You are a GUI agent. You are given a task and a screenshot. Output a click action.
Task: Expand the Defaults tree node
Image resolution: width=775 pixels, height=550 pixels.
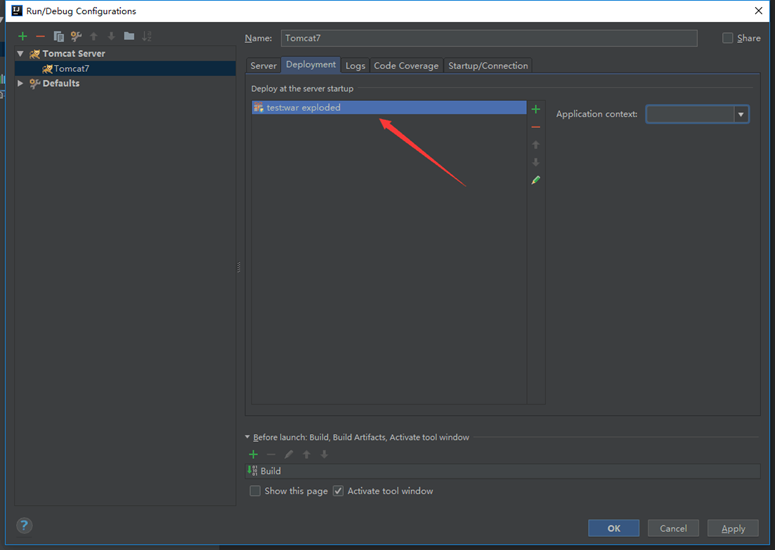click(20, 83)
